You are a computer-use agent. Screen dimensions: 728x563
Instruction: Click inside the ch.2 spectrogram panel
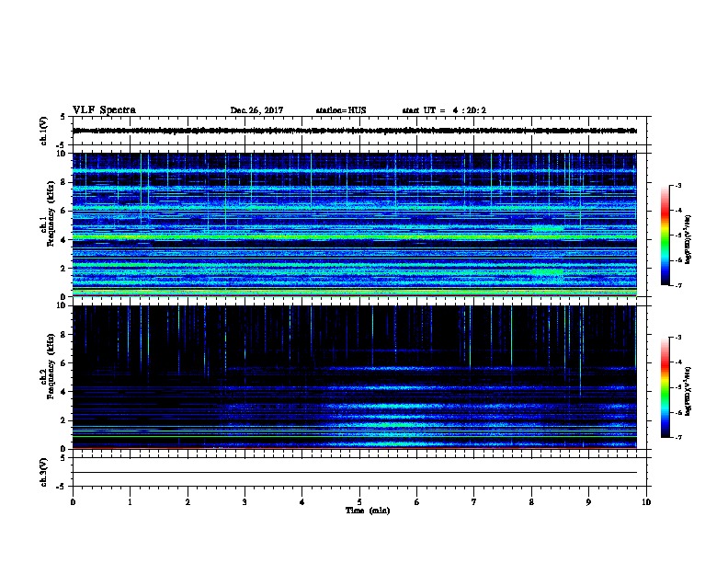[355, 377]
